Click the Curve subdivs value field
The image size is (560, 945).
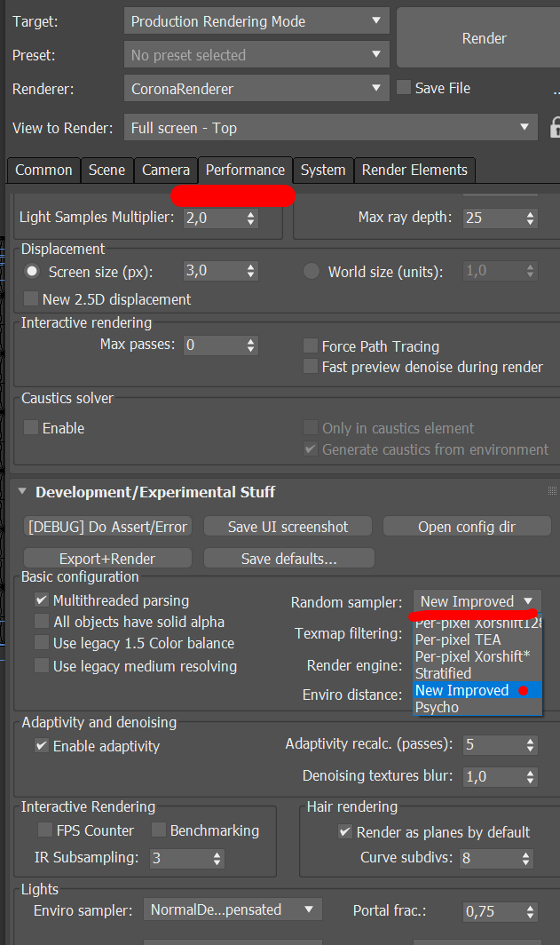pyautogui.click(x=489, y=858)
